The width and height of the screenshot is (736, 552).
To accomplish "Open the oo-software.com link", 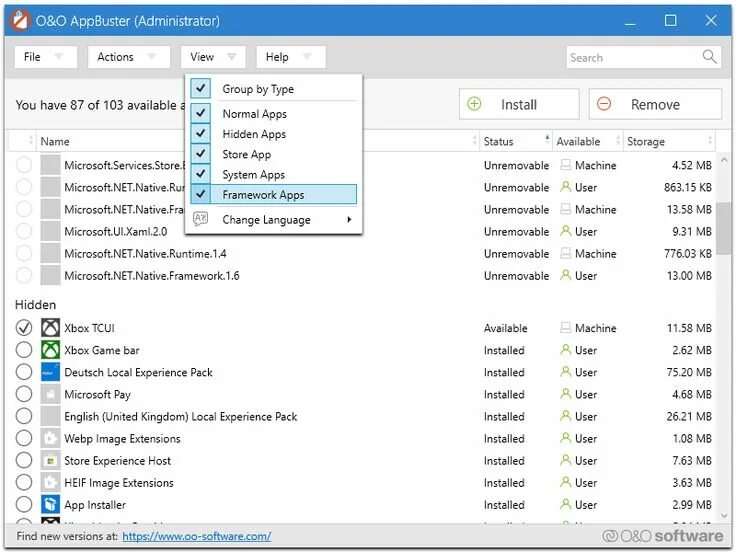I will 197,536.
